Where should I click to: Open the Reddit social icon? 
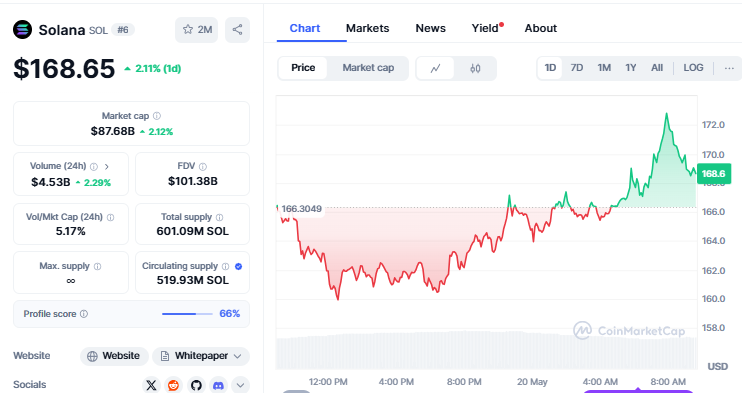[173, 385]
